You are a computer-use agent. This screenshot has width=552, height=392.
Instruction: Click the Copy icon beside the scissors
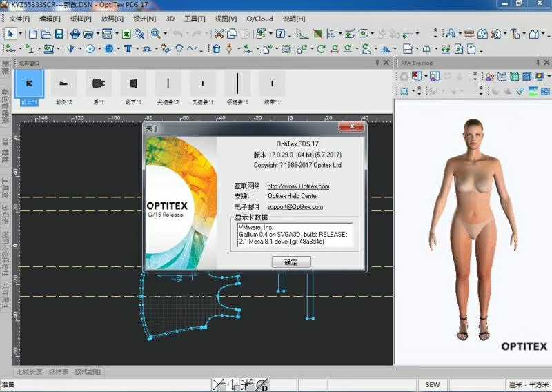[x=233, y=34]
